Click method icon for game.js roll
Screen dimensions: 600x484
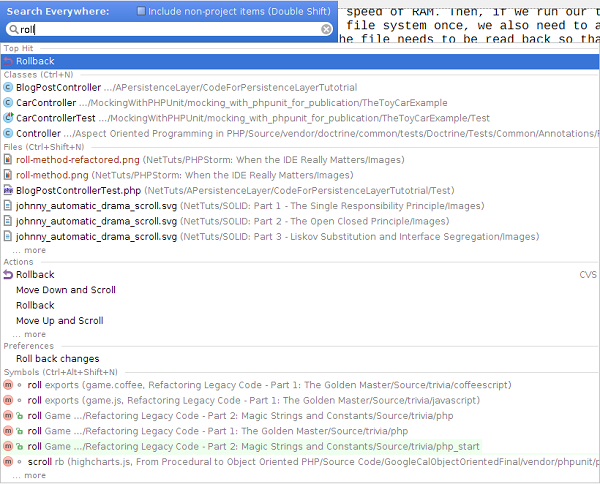point(8,400)
